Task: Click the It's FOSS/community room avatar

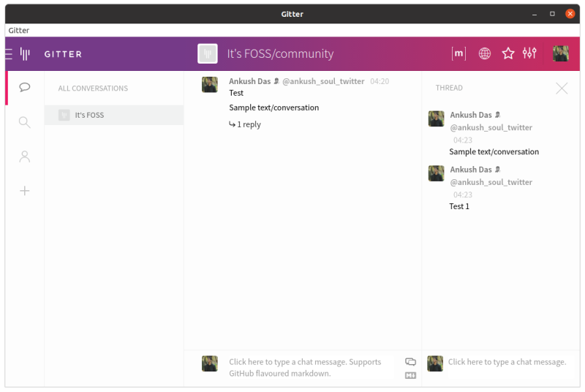Action: pyautogui.click(x=208, y=53)
